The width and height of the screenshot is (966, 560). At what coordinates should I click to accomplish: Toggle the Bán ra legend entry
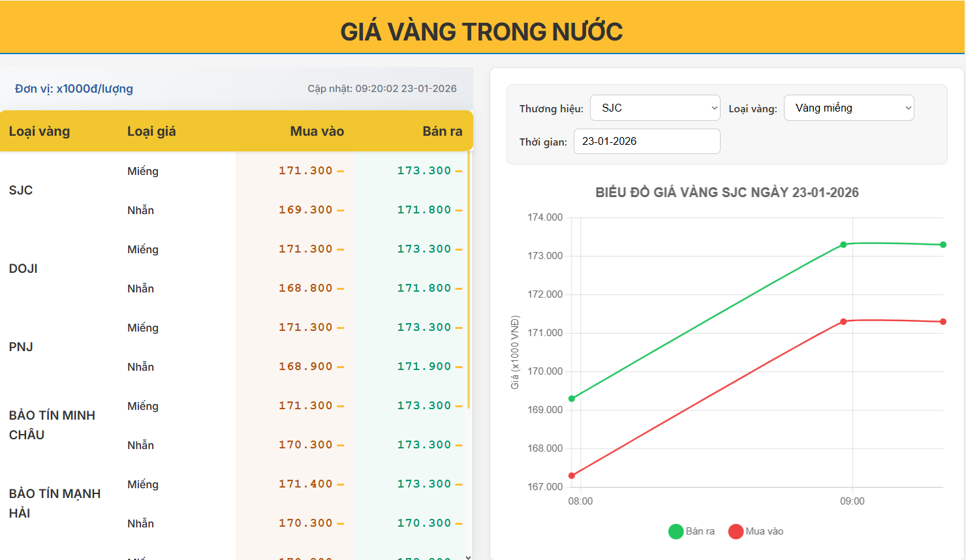tap(692, 531)
